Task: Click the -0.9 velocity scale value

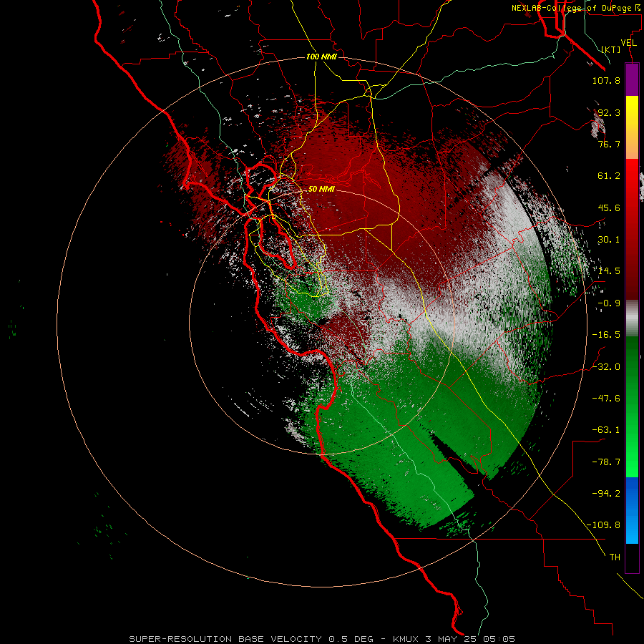Action: 609,303
